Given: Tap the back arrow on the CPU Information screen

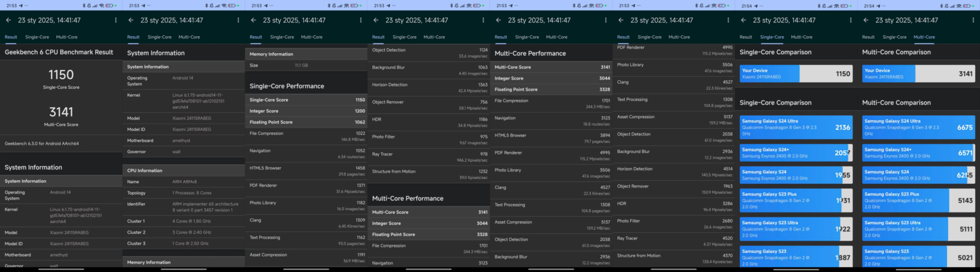Looking at the screenshot, I should point(130,20).
